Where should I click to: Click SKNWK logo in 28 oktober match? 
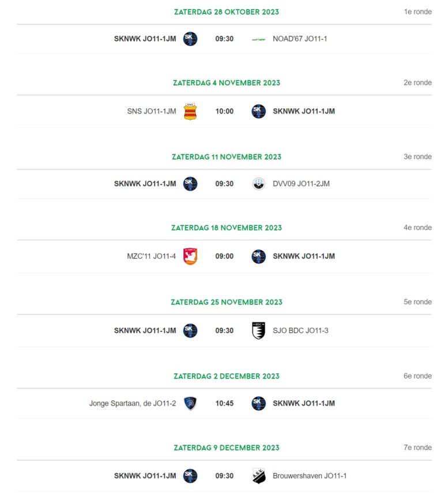tap(190, 39)
